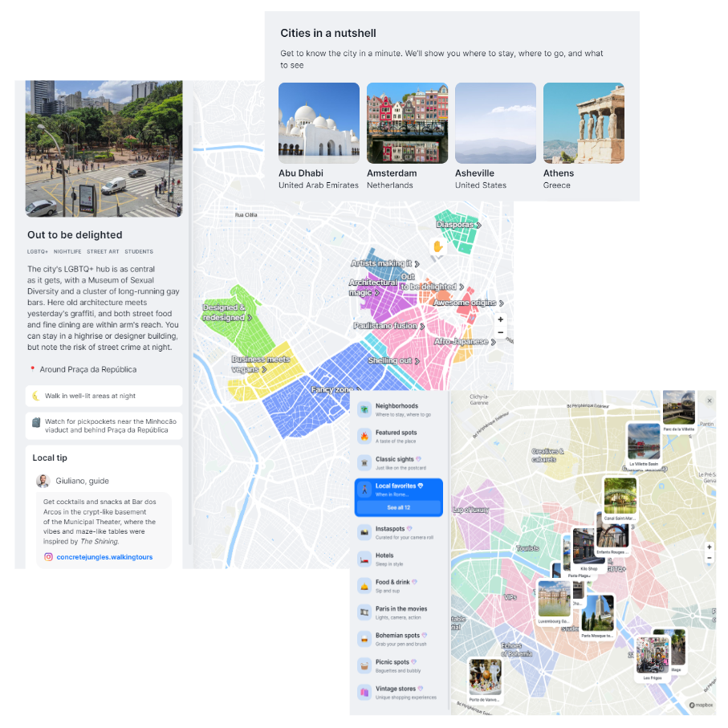Open the Classic sights category
Image resolution: width=728 pixels, height=728 pixels.
tap(398, 463)
